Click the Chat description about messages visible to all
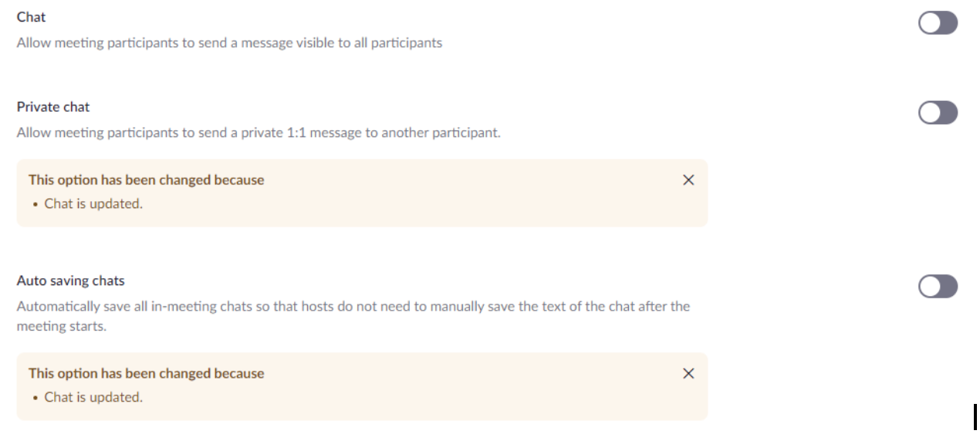Screen dimensions: 980x444 (x=229, y=43)
